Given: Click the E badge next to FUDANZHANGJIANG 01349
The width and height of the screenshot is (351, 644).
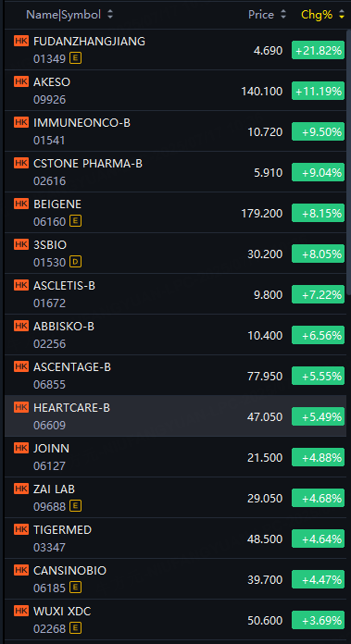Looking at the screenshot, I should [75, 58].
